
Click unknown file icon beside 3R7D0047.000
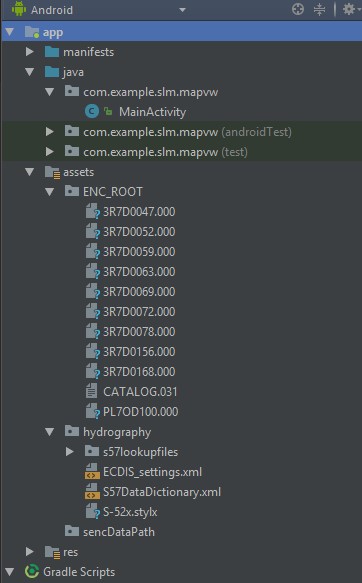click(93, 212)
